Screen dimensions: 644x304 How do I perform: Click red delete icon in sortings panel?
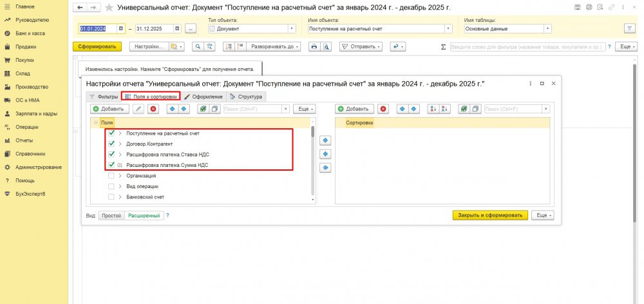383,109
